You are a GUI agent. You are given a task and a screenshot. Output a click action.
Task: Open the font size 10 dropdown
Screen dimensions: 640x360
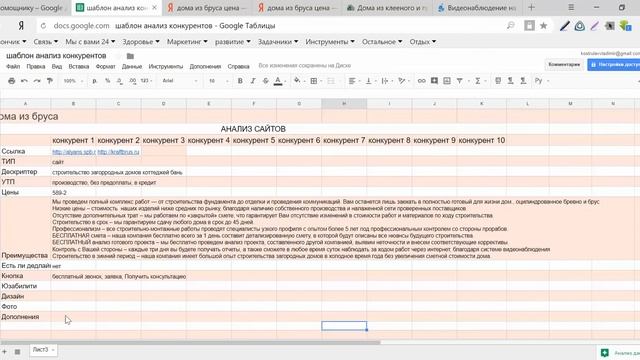pos(218,81)
